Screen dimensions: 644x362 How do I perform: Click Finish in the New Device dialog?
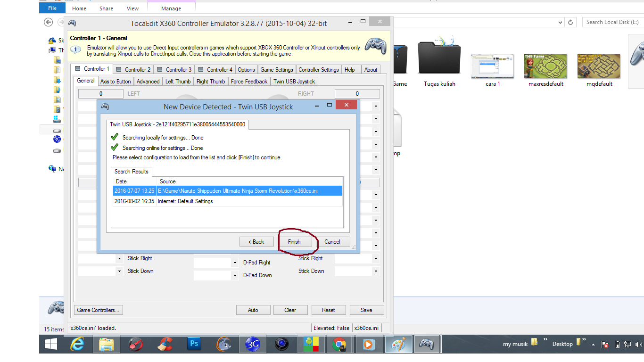coord(294,242)
